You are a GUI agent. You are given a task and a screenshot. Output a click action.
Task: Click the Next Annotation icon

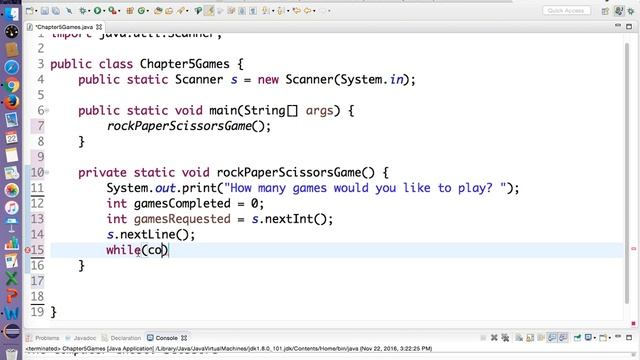(266, 11)
